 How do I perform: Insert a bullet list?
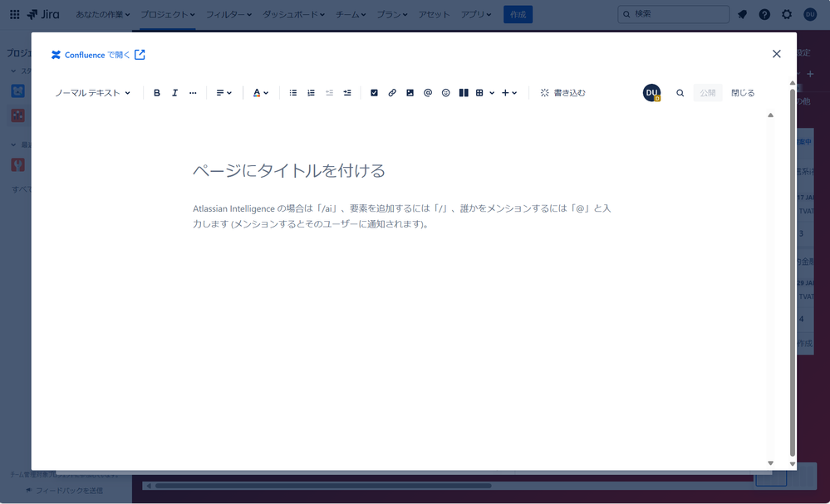292,92
